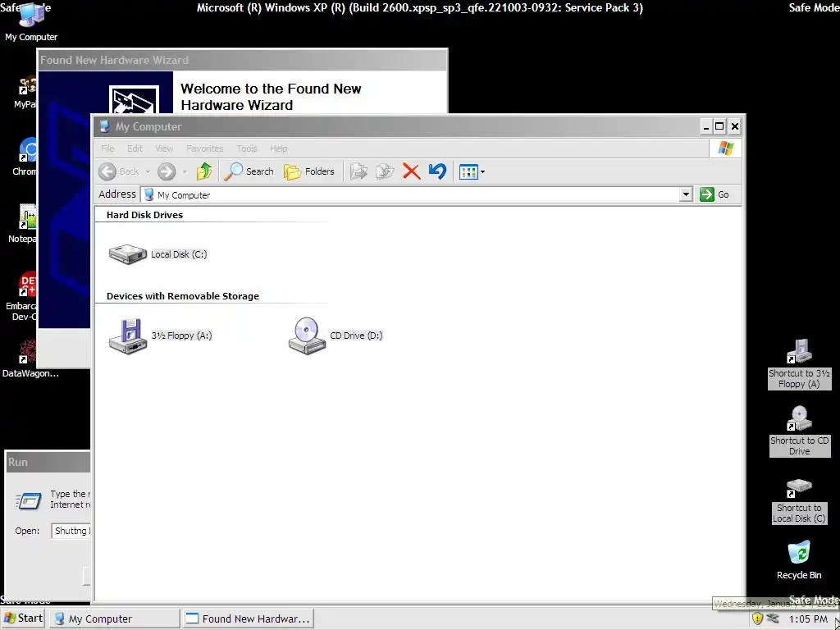
Task: Click the Hard Disk Drives group header
Action: pyautogui.click(x=144, y=215)
